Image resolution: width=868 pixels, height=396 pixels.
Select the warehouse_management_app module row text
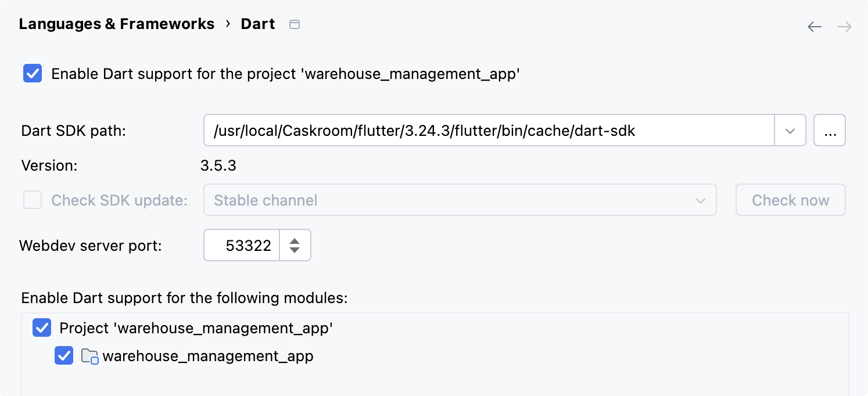click(208, 356)
